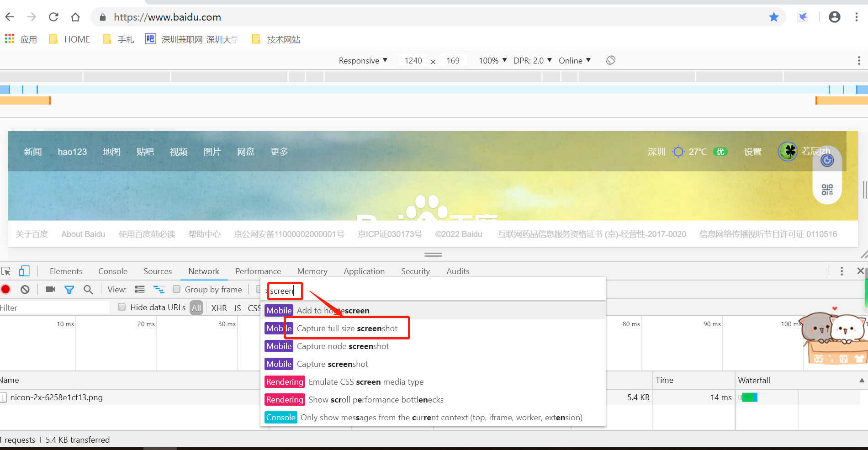868x450 pixels.
Task: Switch to the Memory tab
Action: [312, 271]
